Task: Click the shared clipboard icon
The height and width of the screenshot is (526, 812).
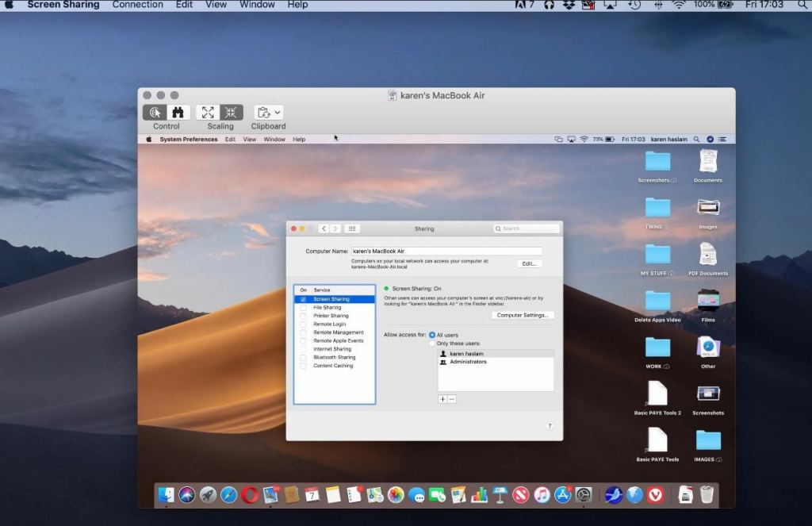Action: pos(264,113)
